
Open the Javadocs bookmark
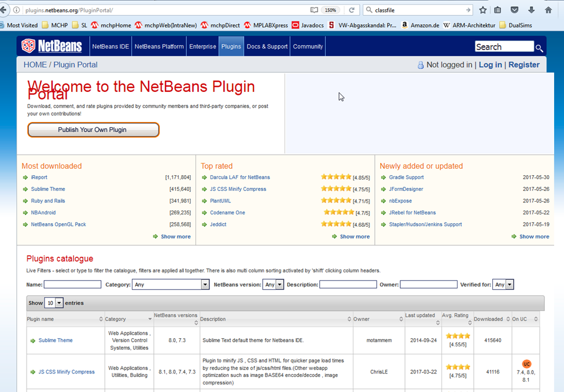tap(308, 25)
